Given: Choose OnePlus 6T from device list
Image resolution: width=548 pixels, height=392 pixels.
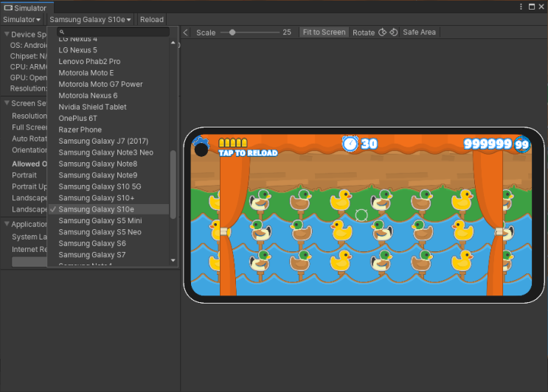Looking at the screenshot, I should coord(108,119).
